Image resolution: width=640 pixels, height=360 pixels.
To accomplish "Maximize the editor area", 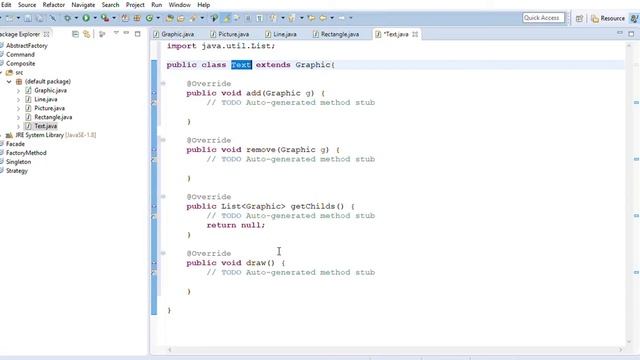I will pyautogui.click(x=631, y=34).
